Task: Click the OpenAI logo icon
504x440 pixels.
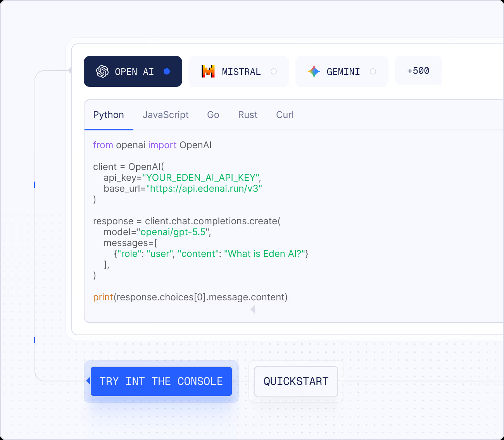Action: pyautogui.click(x=102, y=71)
